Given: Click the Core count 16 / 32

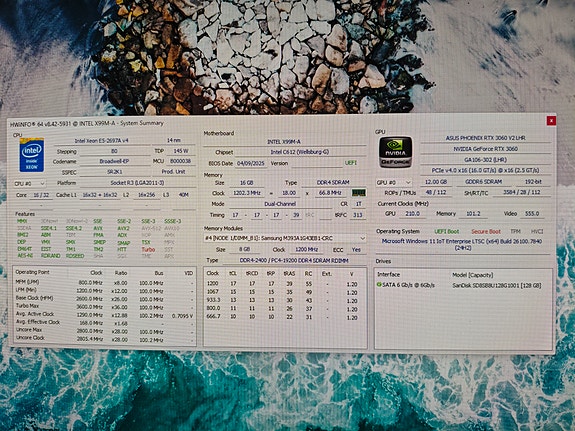Looking at the screenshot, I should coord(41,195).
